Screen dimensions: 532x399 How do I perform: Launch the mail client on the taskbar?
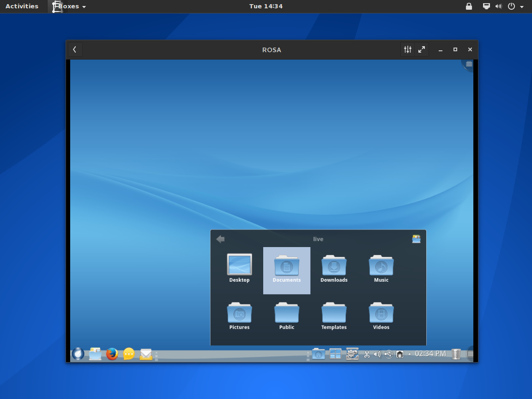coord(145,354)
